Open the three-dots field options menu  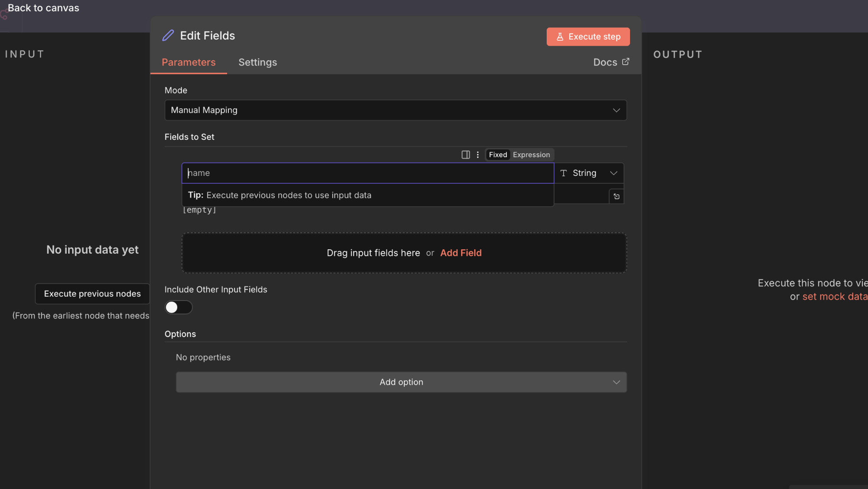(478, 155)
